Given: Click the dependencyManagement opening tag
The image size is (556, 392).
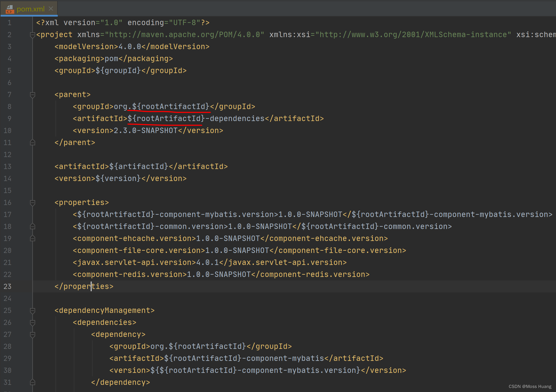Looking at the screenshot, I should 105,311.
